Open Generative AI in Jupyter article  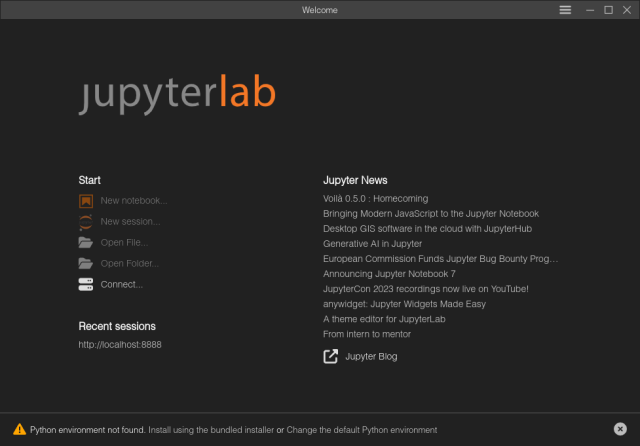pos(372,244)
